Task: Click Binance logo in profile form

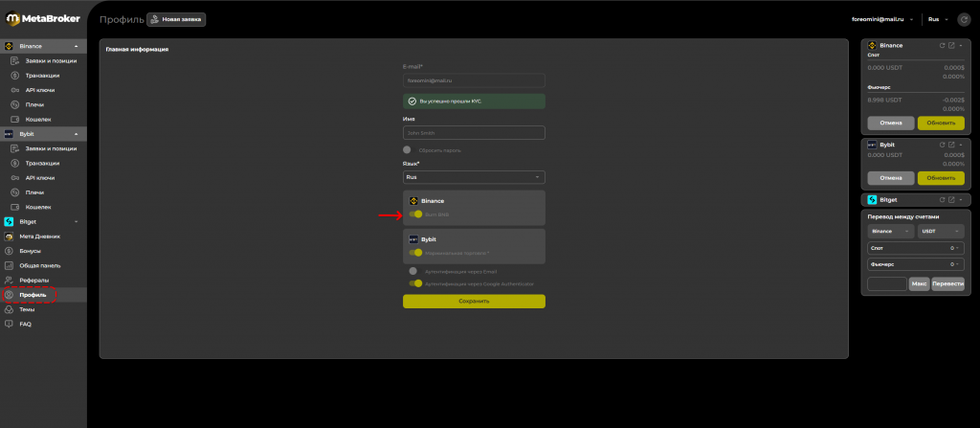Action: coord(413,201)
